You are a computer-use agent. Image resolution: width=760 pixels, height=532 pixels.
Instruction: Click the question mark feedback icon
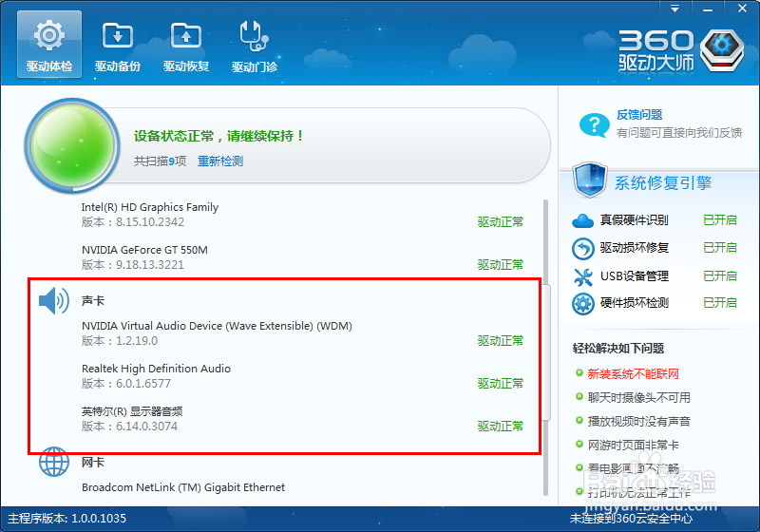tap(595, 125)
